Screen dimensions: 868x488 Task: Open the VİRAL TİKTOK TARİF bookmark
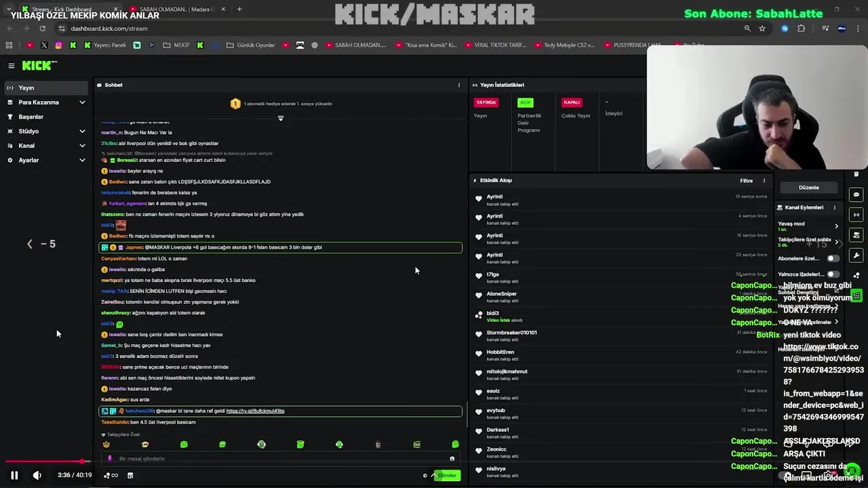(495, 45)
